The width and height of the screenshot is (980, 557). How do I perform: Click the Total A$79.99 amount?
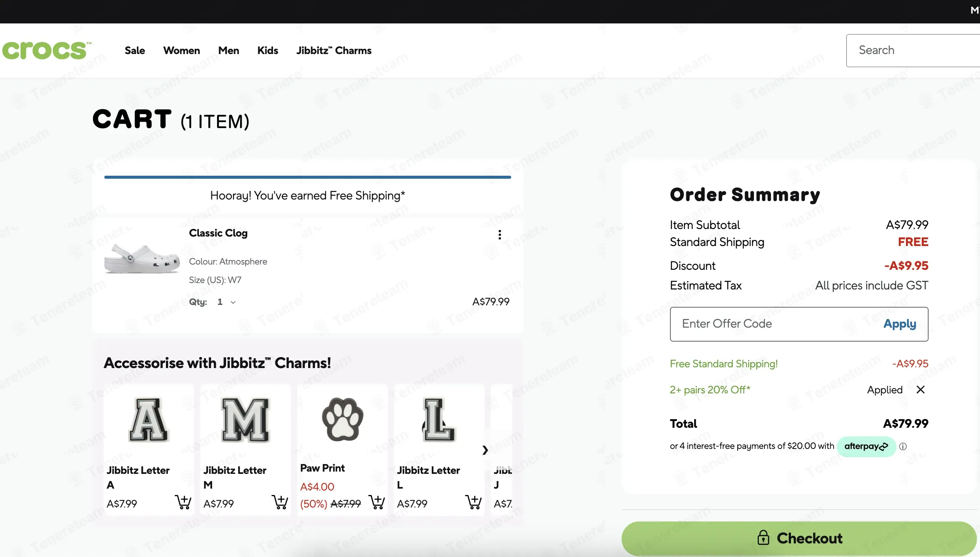click(x=906, y=424)
